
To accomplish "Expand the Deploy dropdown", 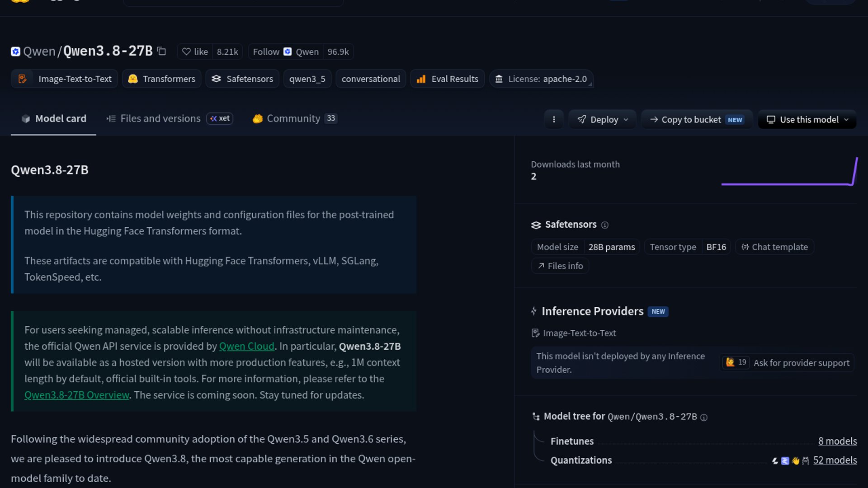I will click(602, 120).
